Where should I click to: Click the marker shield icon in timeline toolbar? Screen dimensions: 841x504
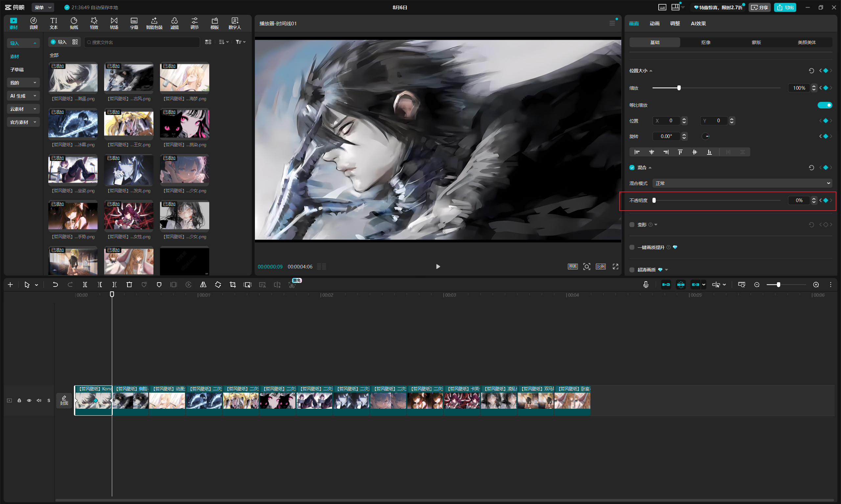coord(159,285)
